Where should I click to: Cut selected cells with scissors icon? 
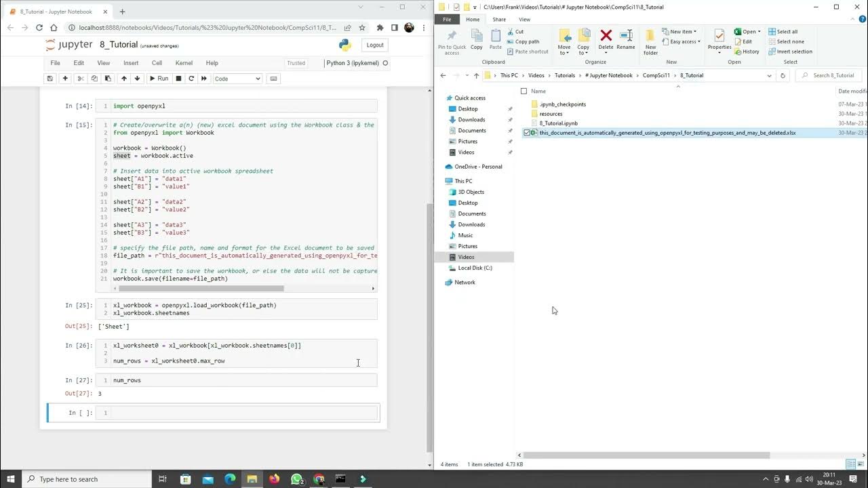(80, 79)
